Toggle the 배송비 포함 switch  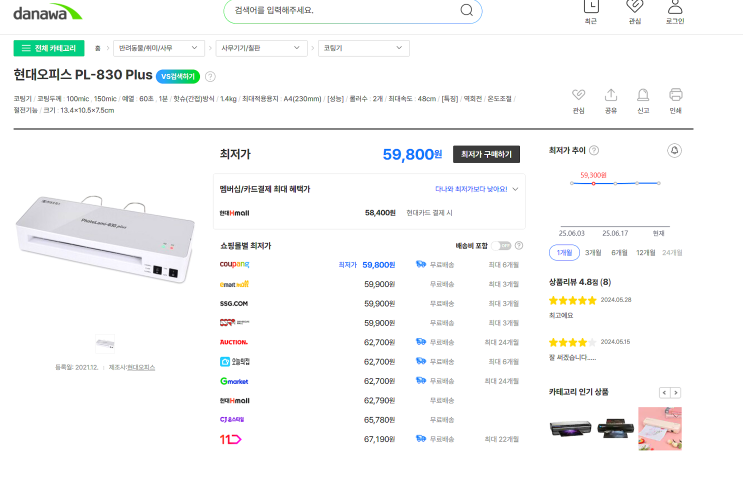pyautogui.click(x=501, y=245)
